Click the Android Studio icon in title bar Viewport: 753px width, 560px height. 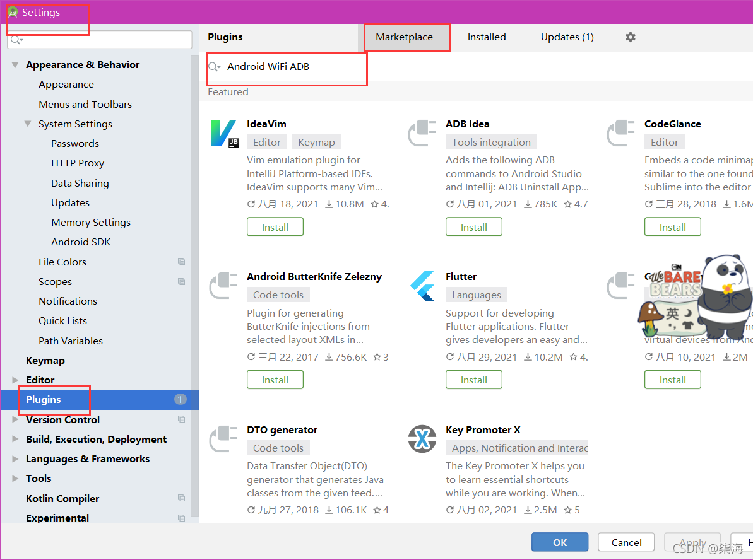click(x=13, y=12)
